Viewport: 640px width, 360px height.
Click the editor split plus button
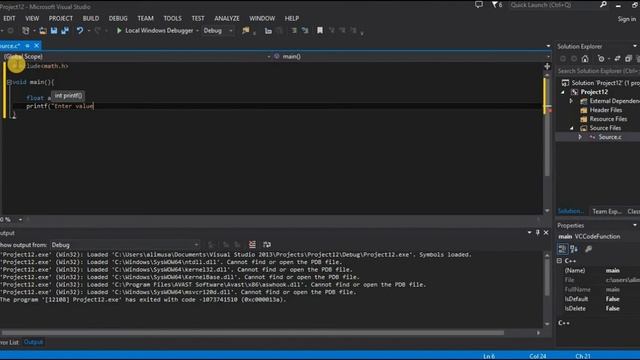[x=547, y=66]
